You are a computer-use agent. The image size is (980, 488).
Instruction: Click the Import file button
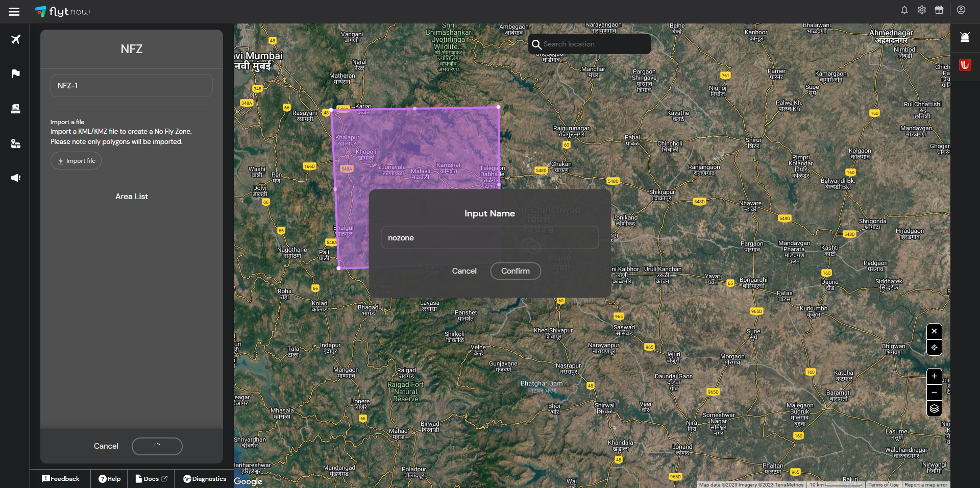tap(76, 161)
